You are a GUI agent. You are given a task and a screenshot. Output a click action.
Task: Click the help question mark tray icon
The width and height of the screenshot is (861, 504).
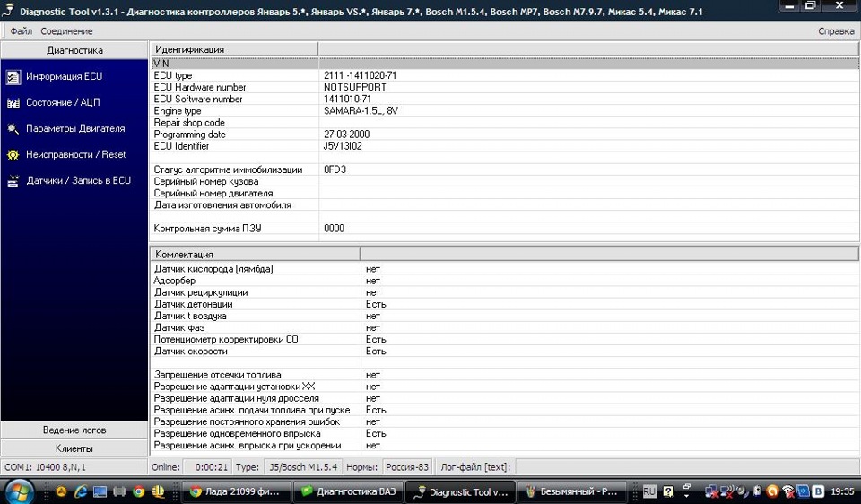point(668,491)
